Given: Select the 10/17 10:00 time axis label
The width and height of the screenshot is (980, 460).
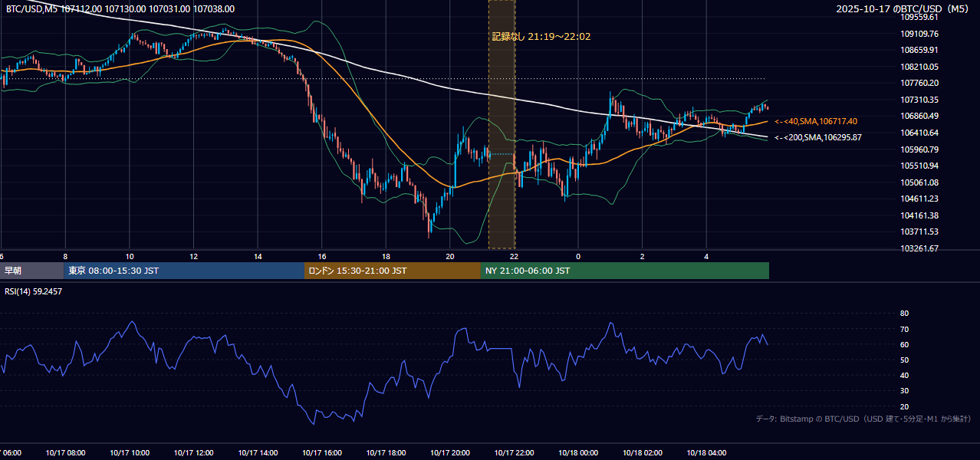Looking at the screenshot, I should pyautogui.click(x=130, y=453).
